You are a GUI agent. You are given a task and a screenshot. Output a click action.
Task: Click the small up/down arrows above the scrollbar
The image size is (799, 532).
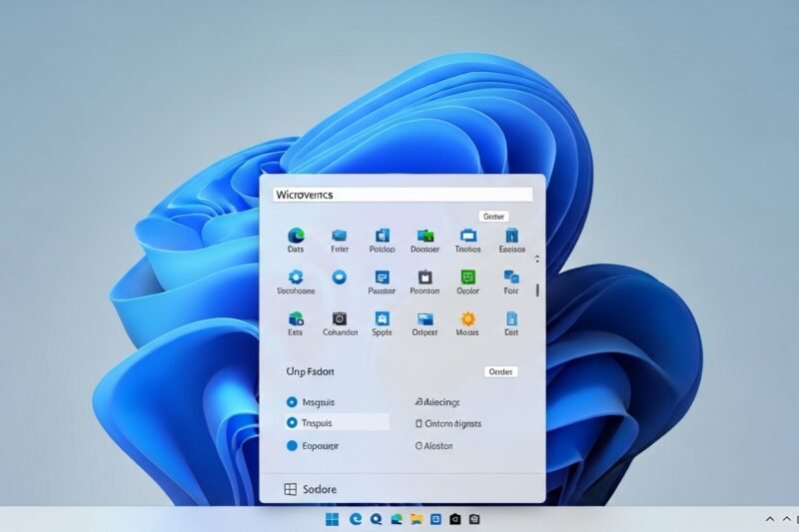(x=537, y=260)
